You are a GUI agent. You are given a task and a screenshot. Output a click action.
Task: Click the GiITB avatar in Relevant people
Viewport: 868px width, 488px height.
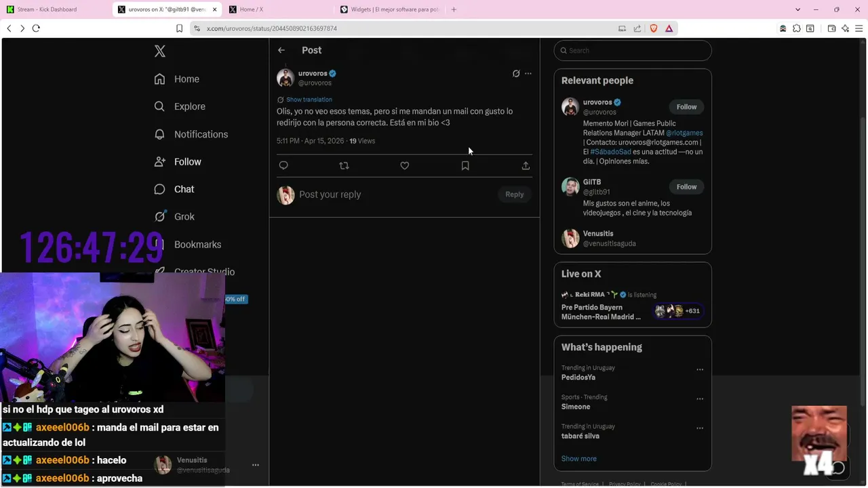pos(570,186)
